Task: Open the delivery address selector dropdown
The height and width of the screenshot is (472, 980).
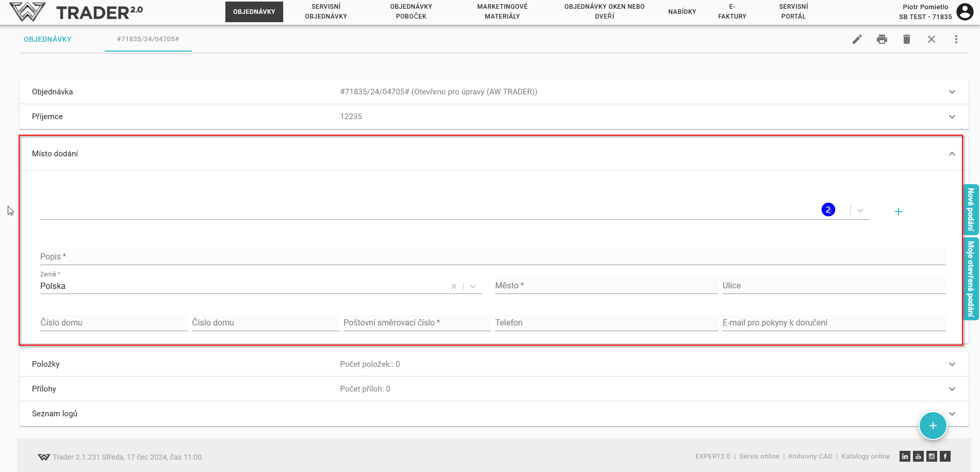Action: [x=860, y=210]
